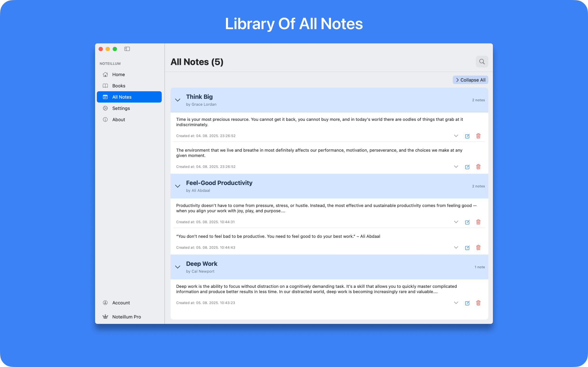Expand the Deep Work note chevron
The width and height of the screenshot is (588, 367).
click(456, 303)
